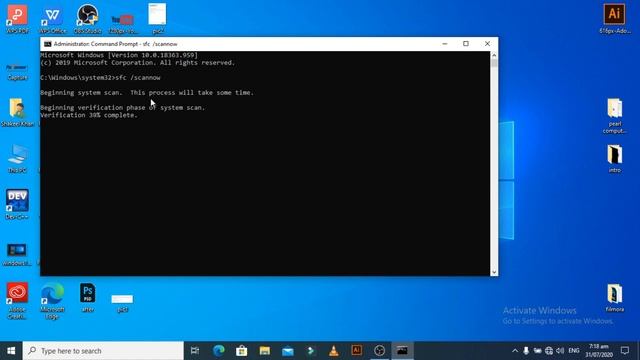Click the 'Beginning verification phase' line
Viewport: 640px width, 360px height.
tap(122, 108)
